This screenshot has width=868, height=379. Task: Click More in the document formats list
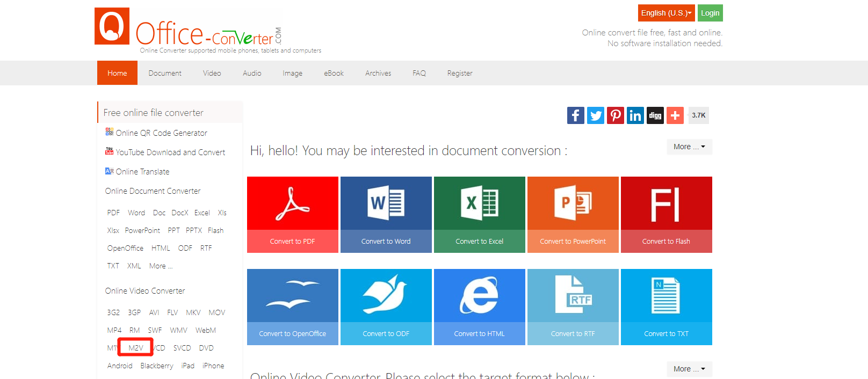tap(161, 266)
